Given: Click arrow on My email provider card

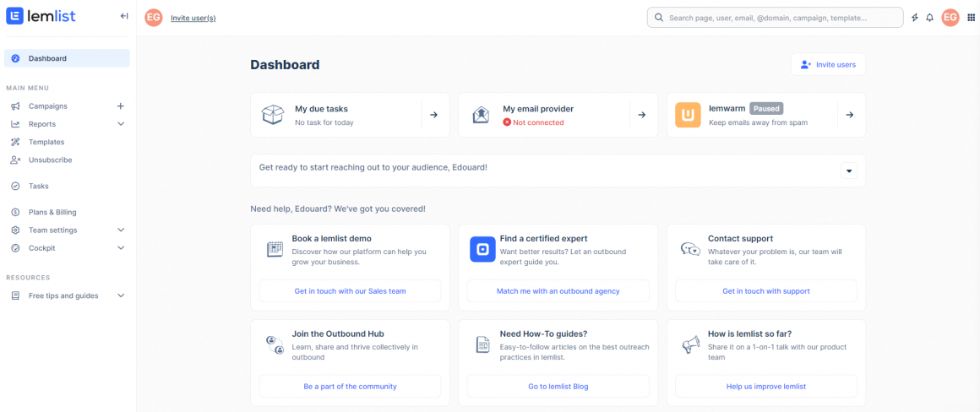Looking at the screenshot, I should (x=641, y=115).
